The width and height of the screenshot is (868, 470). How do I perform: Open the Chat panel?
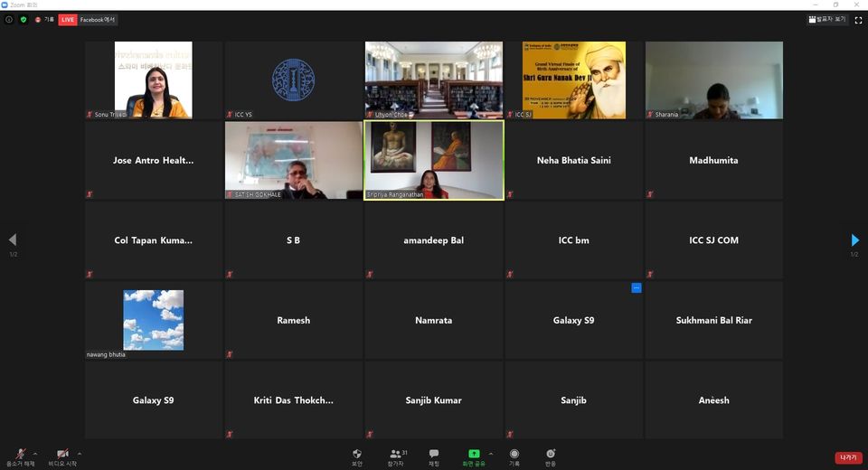(x=434, y=455)
